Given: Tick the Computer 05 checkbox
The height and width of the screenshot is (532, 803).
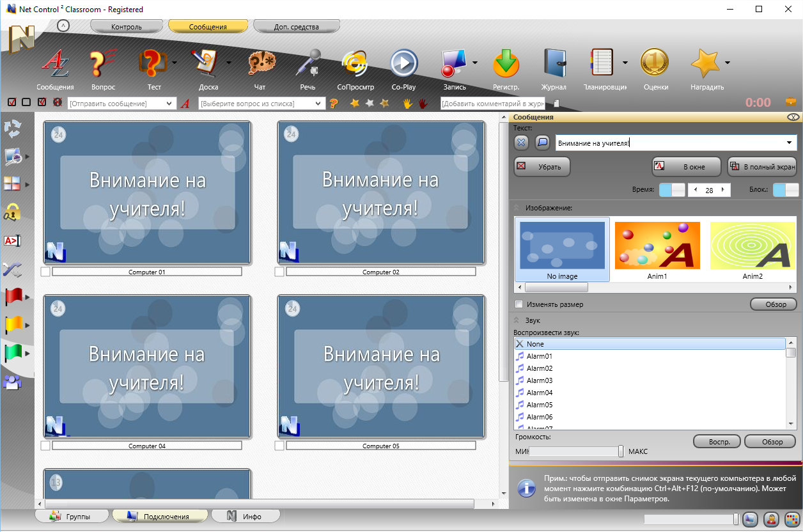Looking at the screenshot, I should [279, 446].
